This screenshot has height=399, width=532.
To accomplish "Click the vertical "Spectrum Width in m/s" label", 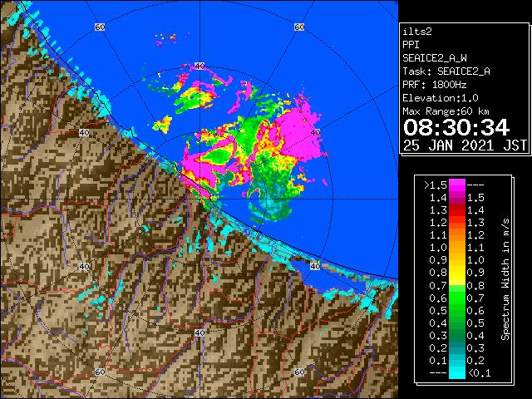I will 505,279.
